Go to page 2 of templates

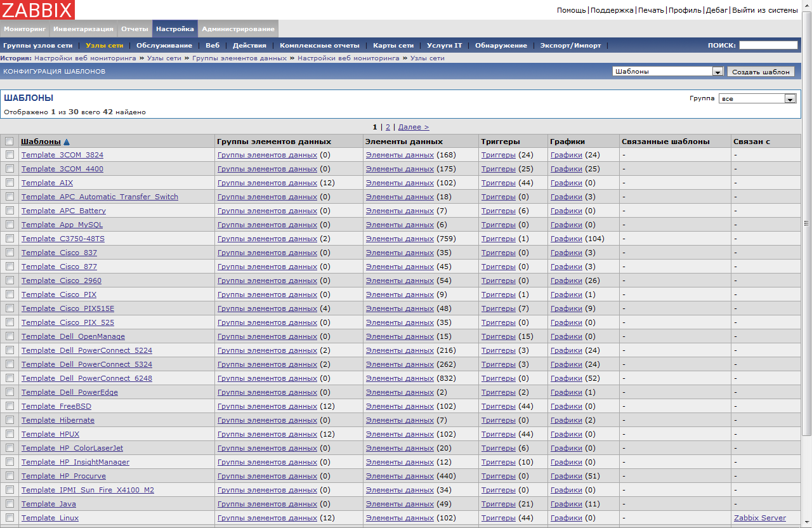coord(388,127)
